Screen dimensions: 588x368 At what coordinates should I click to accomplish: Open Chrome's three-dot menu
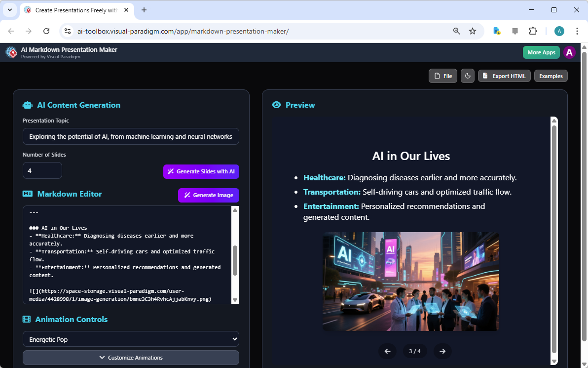(577, 31)
